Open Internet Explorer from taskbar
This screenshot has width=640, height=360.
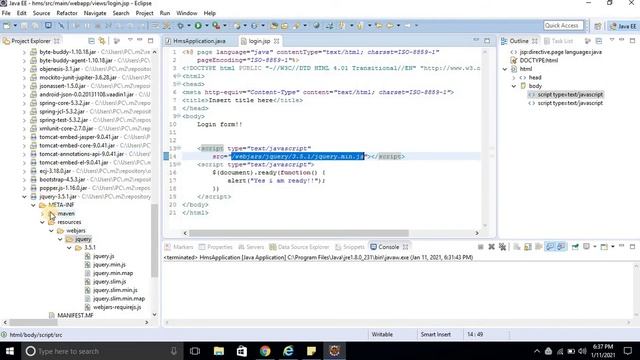point(288,351)
